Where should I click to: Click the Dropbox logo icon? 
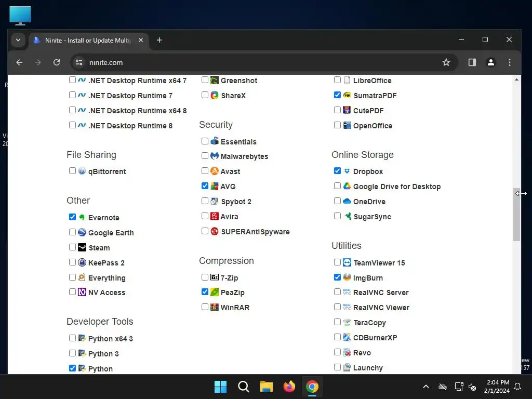point(347,171)
